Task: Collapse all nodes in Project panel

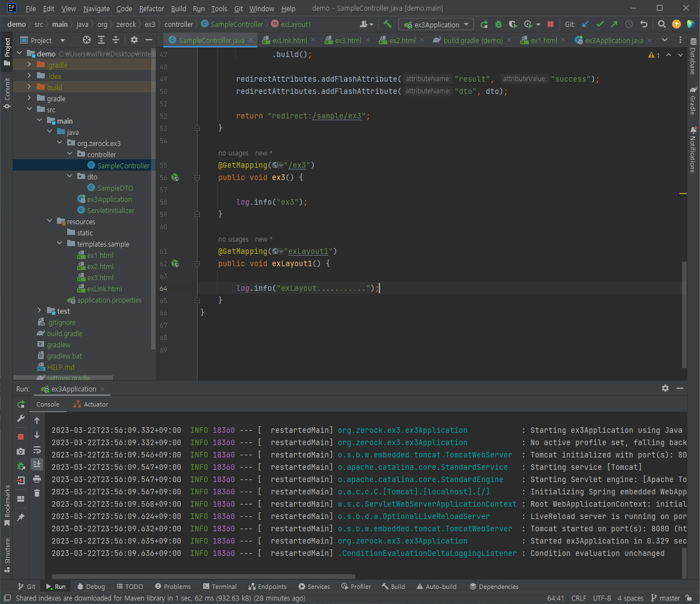Action: [x=116, y=40]
